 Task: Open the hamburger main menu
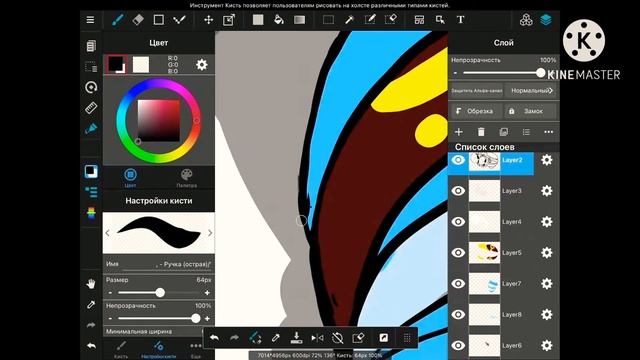tap(90, 20)
